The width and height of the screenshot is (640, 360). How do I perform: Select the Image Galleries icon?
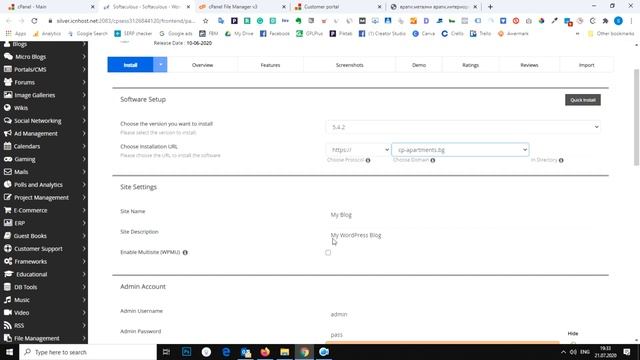8,95
